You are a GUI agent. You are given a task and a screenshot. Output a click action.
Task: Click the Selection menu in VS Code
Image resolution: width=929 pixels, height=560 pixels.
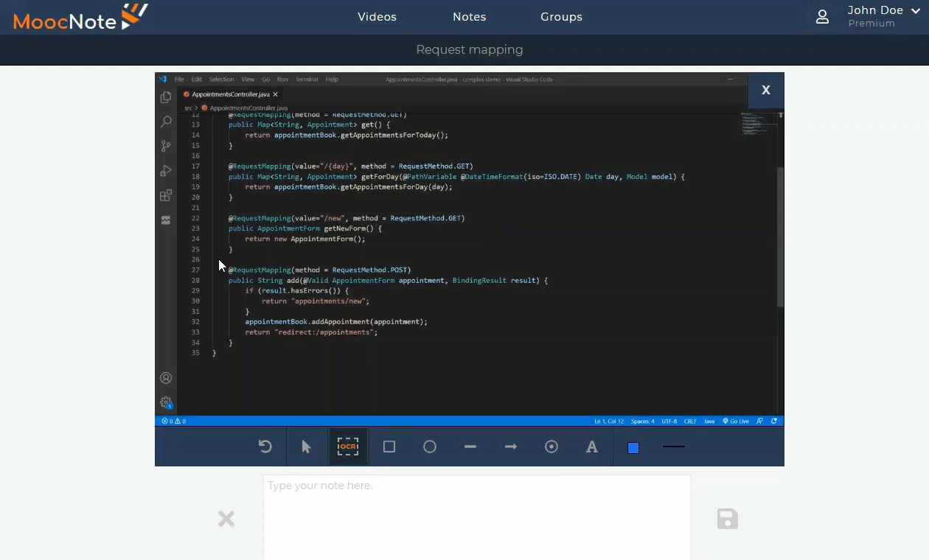221,79
